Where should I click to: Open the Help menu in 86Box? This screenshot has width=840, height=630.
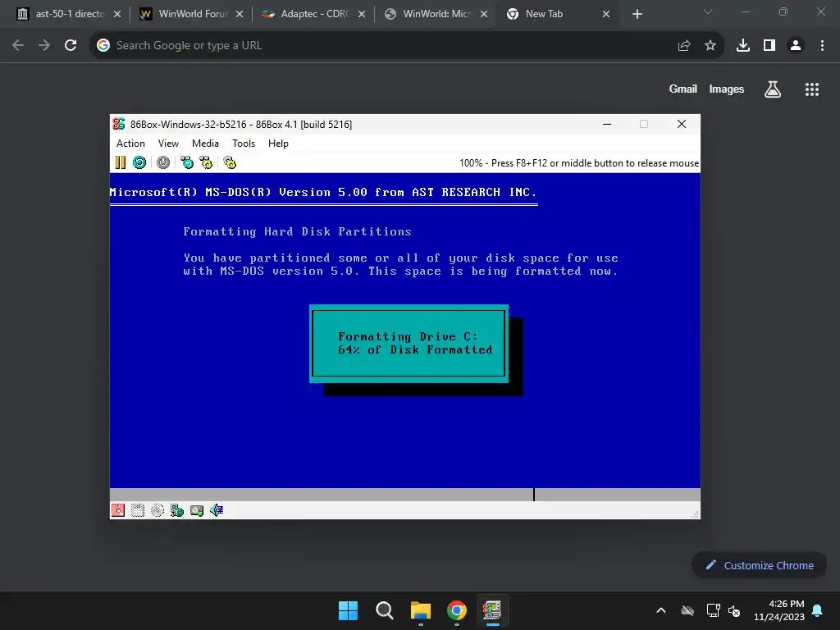(278, 144)
